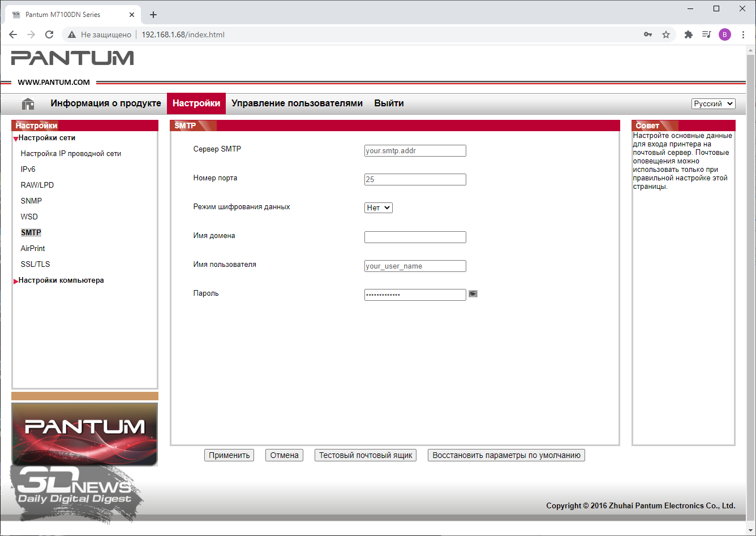The image size is (756, 536).
Task: Focus the Имя пользователя input field
Action: pyautogui.click(x=415, y=266)
